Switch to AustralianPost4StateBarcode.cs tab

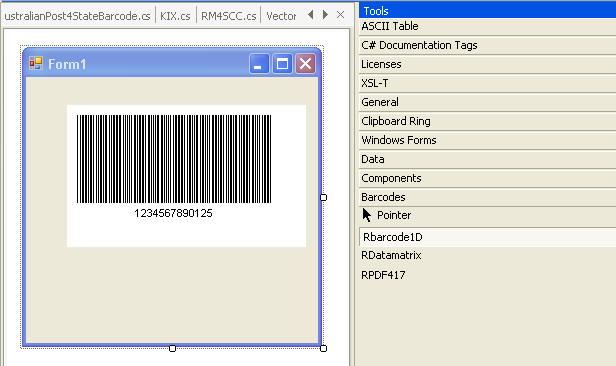77,16
